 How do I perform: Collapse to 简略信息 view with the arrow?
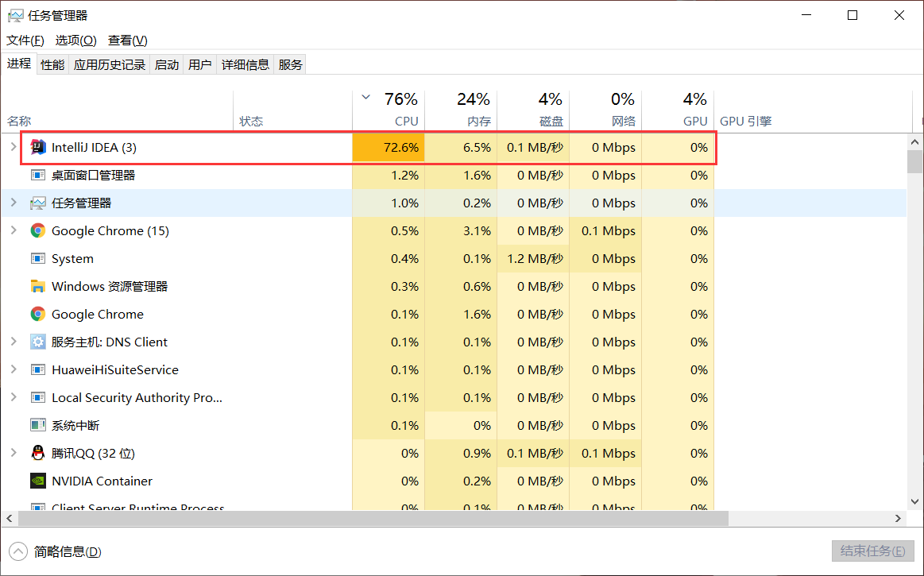click(18, 551)
